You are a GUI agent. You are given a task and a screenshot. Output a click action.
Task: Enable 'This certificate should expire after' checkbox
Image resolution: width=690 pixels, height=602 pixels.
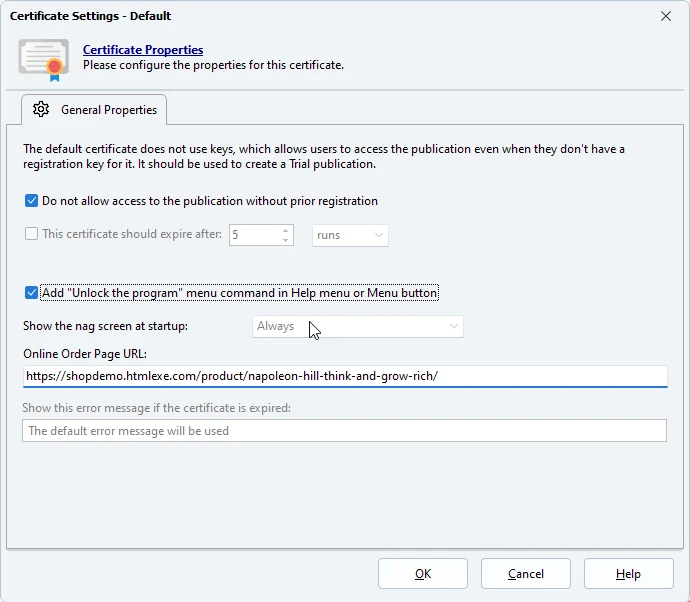coord(32,235)
